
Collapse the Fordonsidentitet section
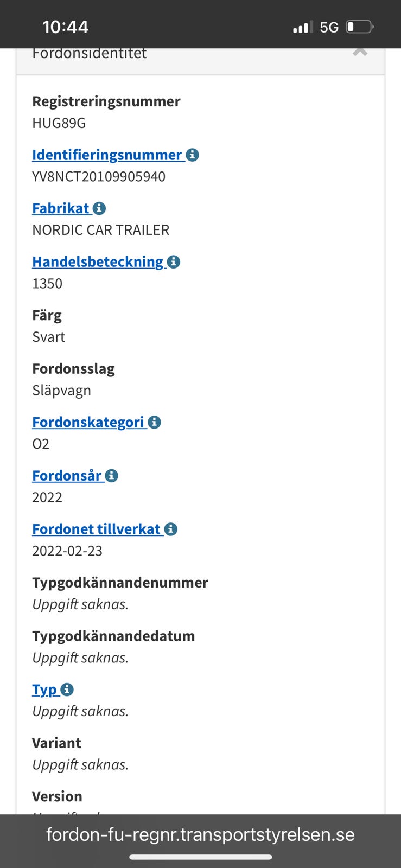pyautogui.click(x=360, y=53)
